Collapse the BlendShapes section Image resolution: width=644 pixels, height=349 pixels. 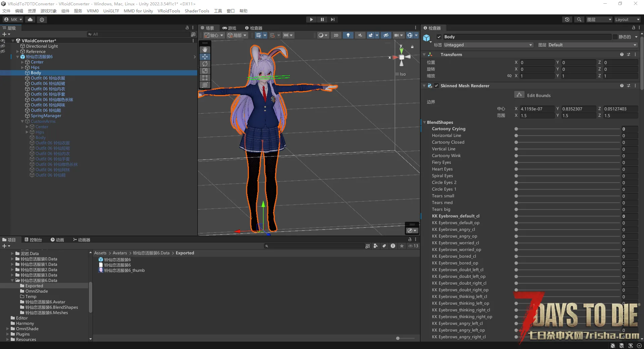[425, 122]
